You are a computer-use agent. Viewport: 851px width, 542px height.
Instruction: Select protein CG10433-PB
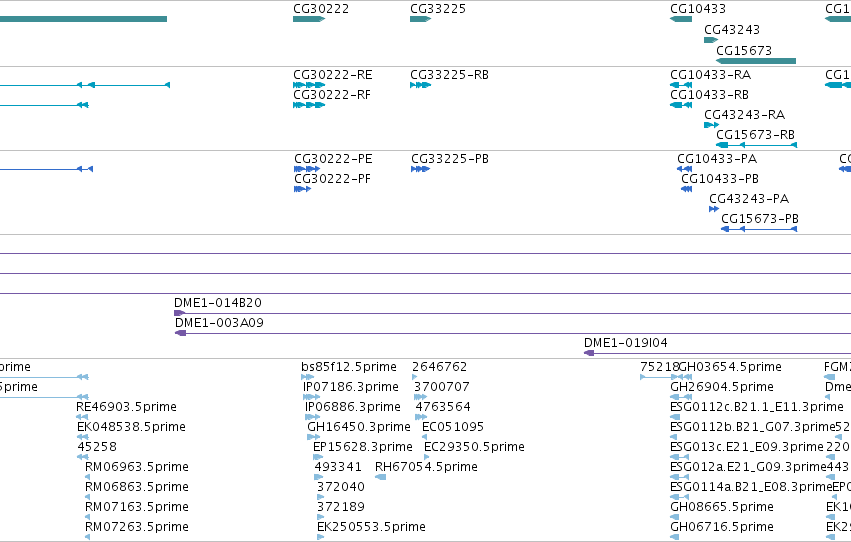(x=720, y=179)
